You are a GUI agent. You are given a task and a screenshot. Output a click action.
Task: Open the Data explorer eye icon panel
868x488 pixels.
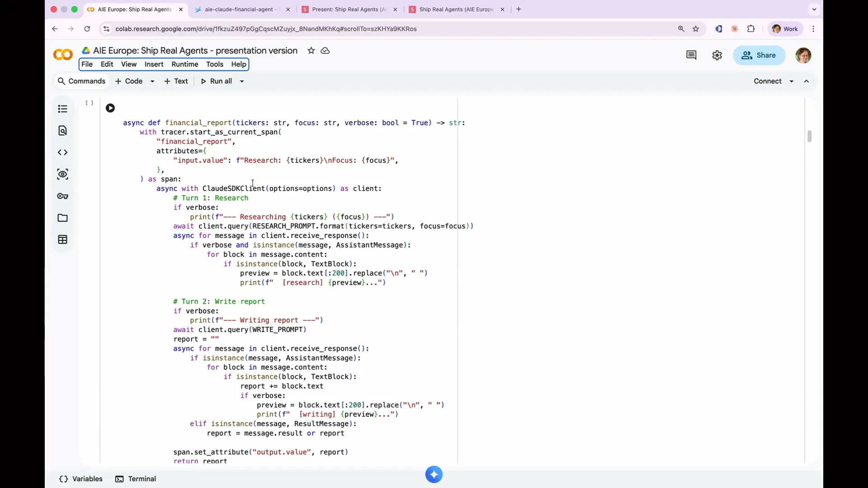pos(63,174)
